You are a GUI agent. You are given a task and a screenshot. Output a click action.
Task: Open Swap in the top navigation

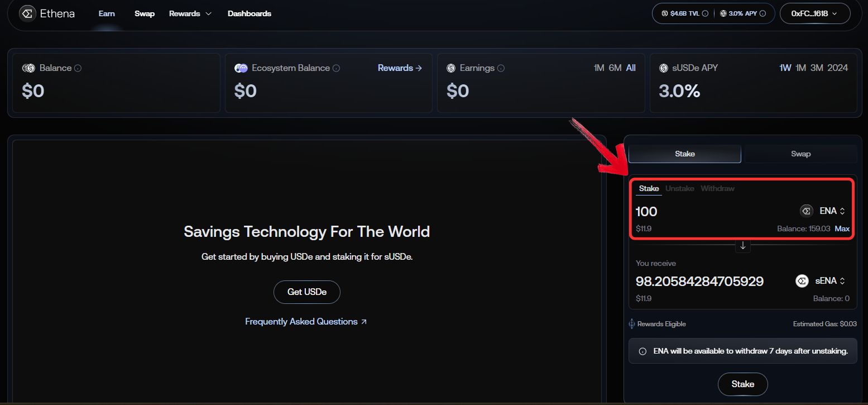[x=145, y=13]
